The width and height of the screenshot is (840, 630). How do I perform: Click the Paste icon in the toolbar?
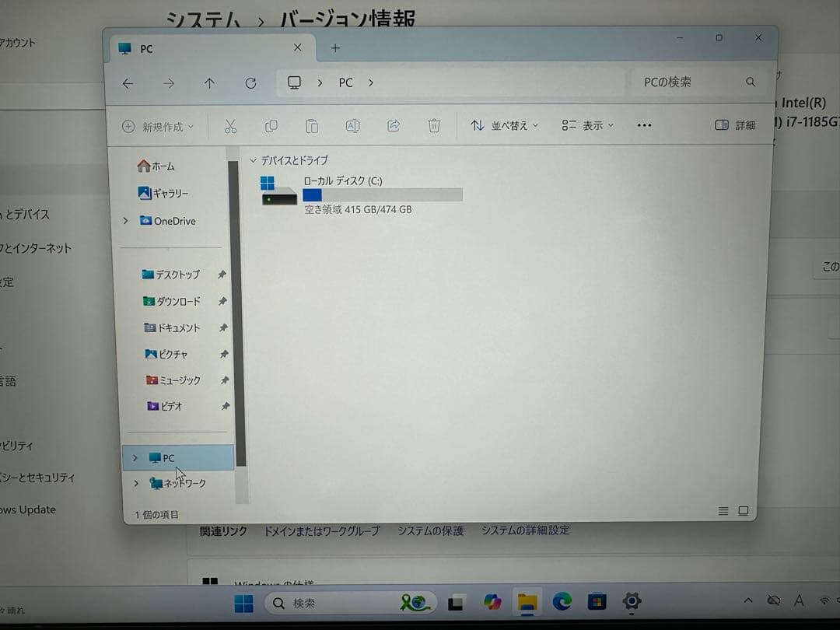click(x=312, y=125)
